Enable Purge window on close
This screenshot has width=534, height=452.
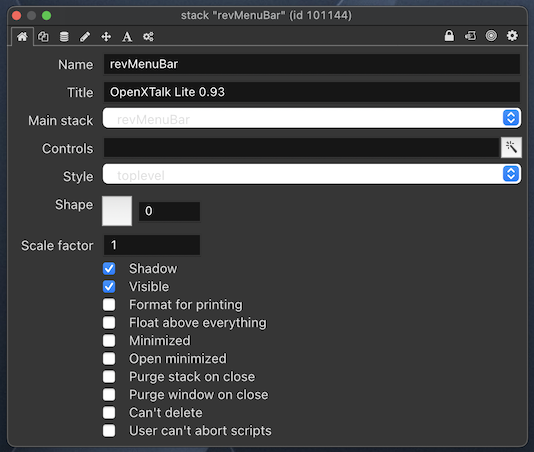[109, 395]
